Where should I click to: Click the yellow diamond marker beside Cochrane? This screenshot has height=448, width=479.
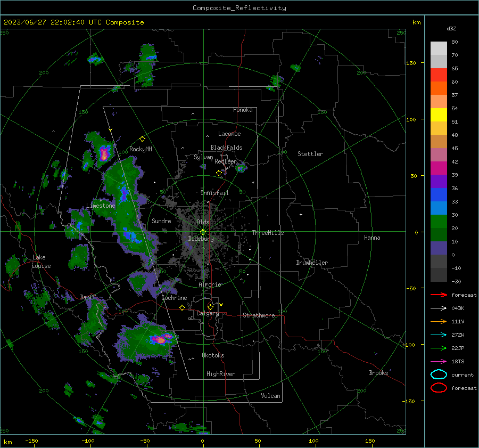(x=182, y=307)
